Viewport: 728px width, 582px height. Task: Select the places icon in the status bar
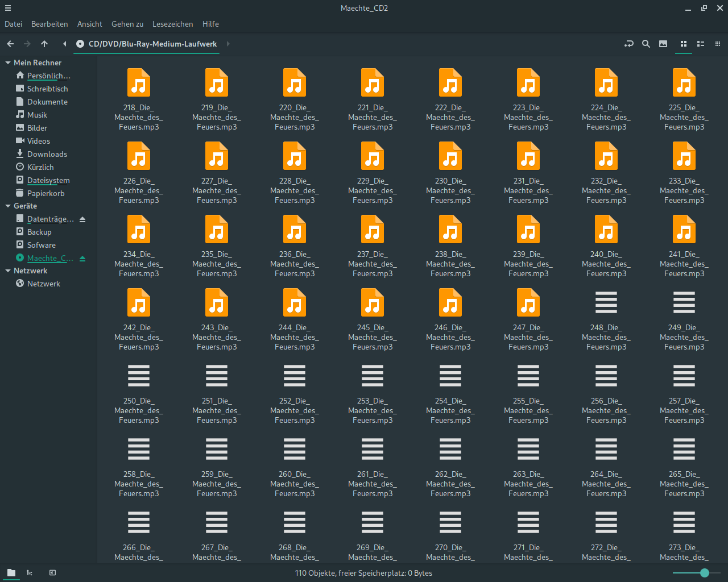(11, 573)
